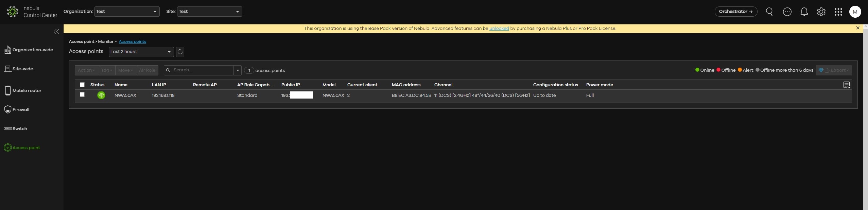Open the search magnifier in top bar
The width and height of the screenshot is (868, 210).
pyautogui.click(x=769, y=12)
